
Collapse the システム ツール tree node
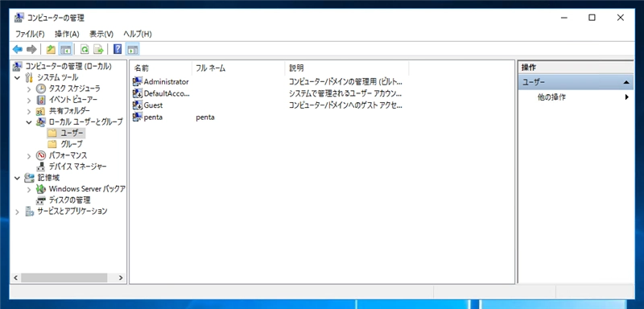coord(17,77)
